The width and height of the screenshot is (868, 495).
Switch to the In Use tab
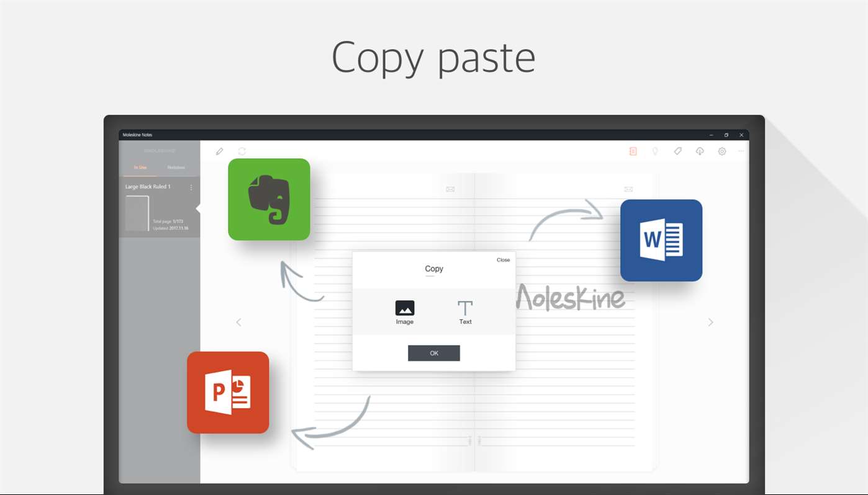(140, 167)
